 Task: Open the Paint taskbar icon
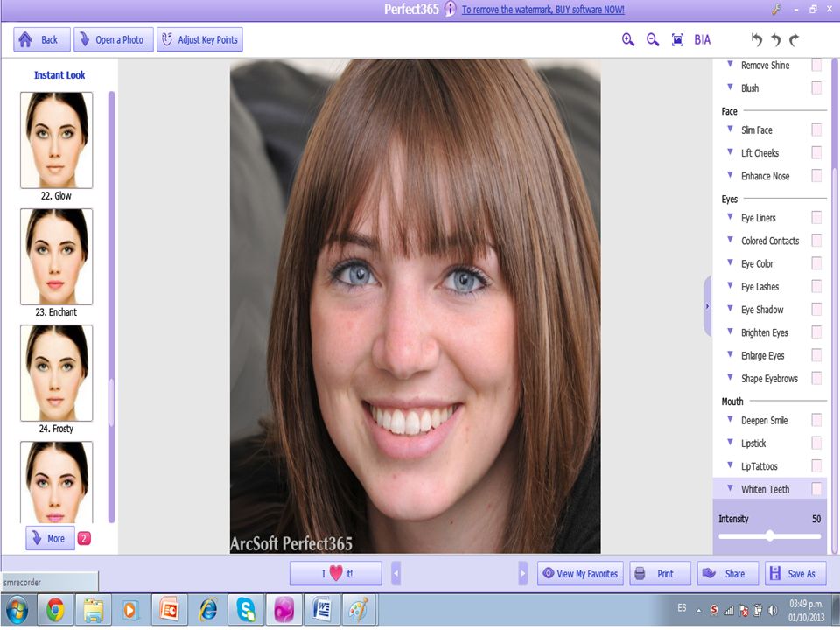click(360, 610)
